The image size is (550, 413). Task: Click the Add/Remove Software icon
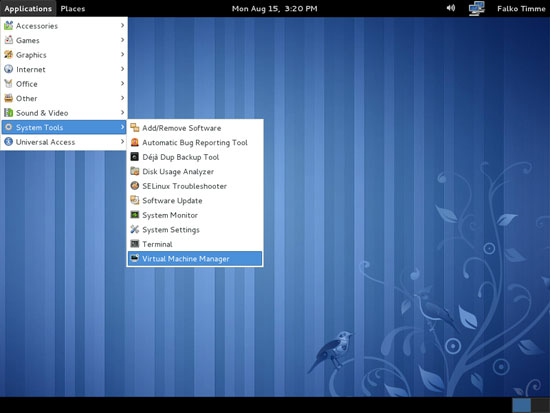[135, 128]
